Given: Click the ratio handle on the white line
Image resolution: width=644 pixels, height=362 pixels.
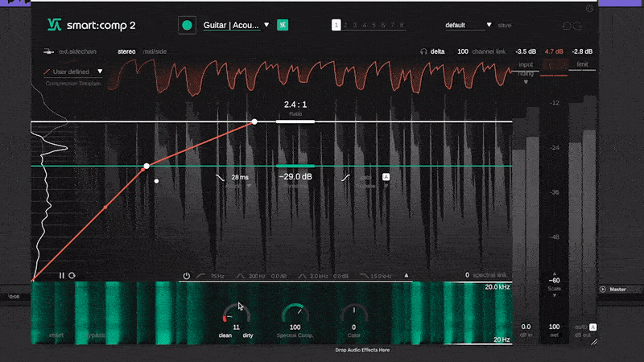Looking at the screenshot, I should coord(254,121).
